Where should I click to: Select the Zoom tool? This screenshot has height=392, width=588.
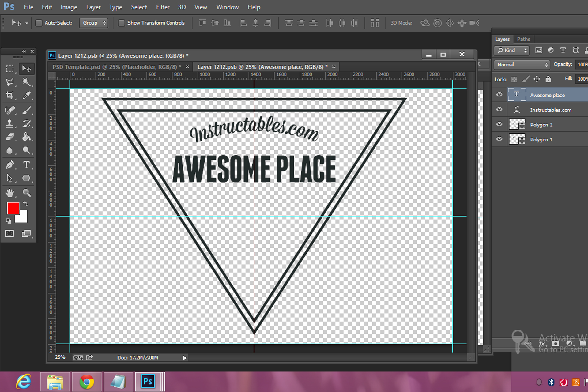[x=27, y=193]
